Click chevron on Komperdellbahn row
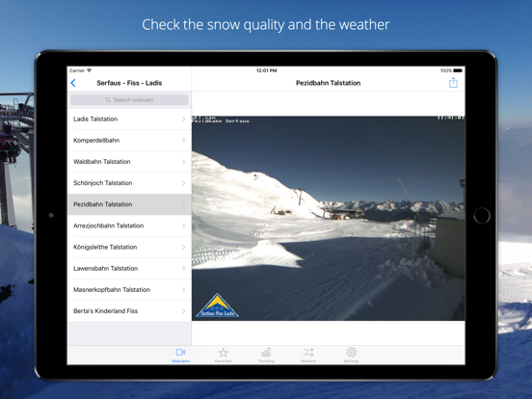532x399 pixels. [183, 141]
